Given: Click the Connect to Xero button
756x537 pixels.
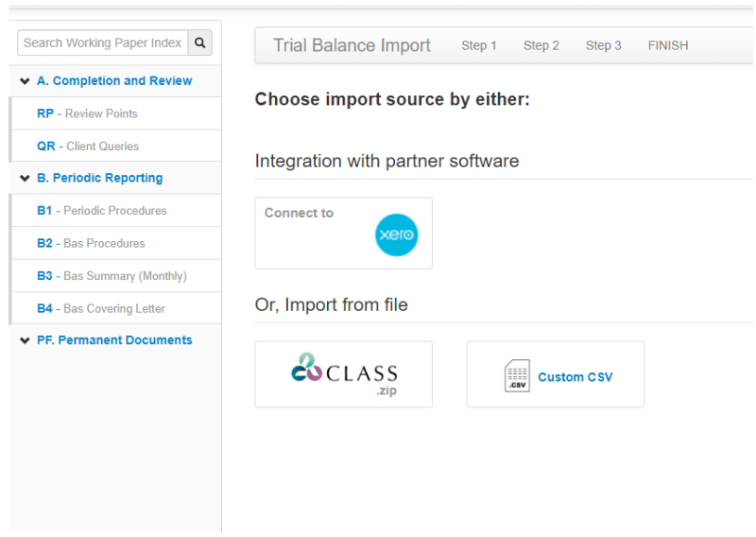Looking at the screenshot, I should pyautogui.click(x=343, y=233).
